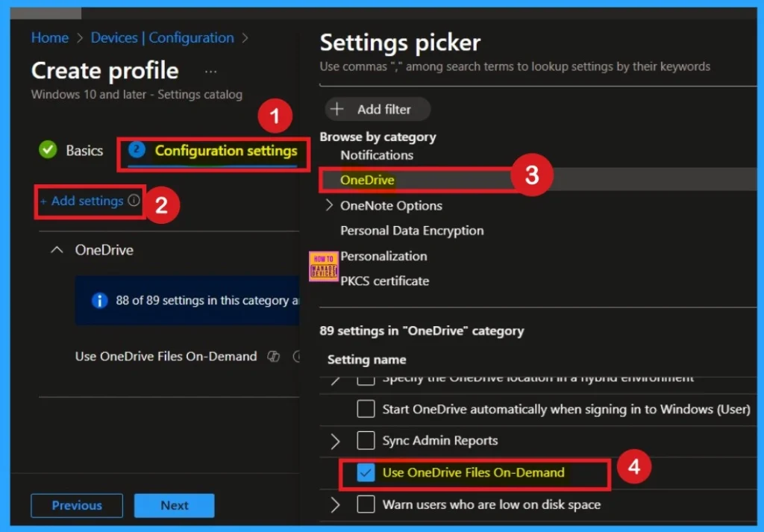Uncheck the Use OneDrive Files On-Demand checkbox
Image resolution: width=764 pixels, height=532 pixels.
coord(366,473)
